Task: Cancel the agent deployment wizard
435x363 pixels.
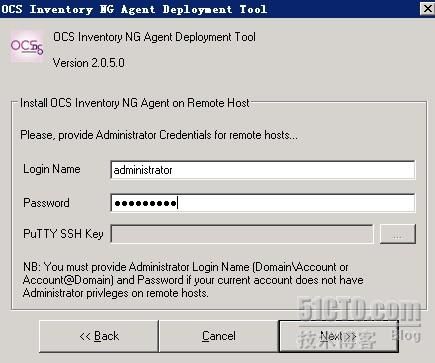Action: click(219, 336)
